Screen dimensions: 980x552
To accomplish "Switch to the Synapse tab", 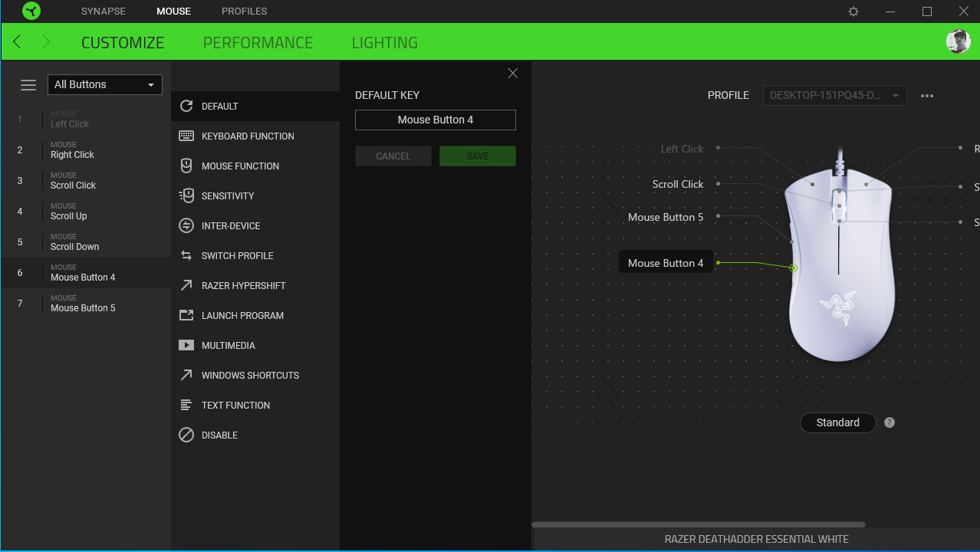I will click(x=104, y=11).
